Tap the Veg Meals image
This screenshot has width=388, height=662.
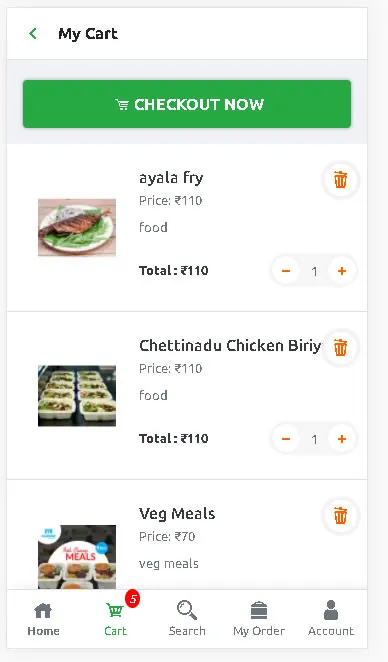point(77,557)
